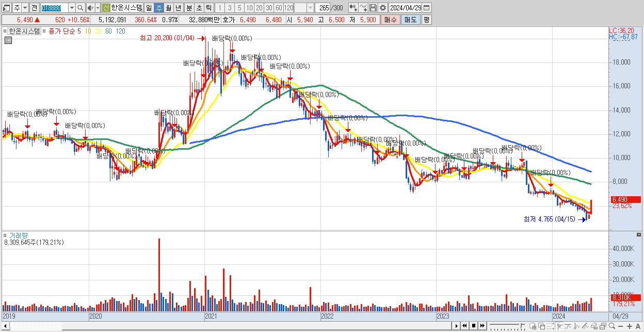This screenshot has width=644, height=332.
Task: Stop the chart replay
Action: pyautogui.click(x=474, y=326)
